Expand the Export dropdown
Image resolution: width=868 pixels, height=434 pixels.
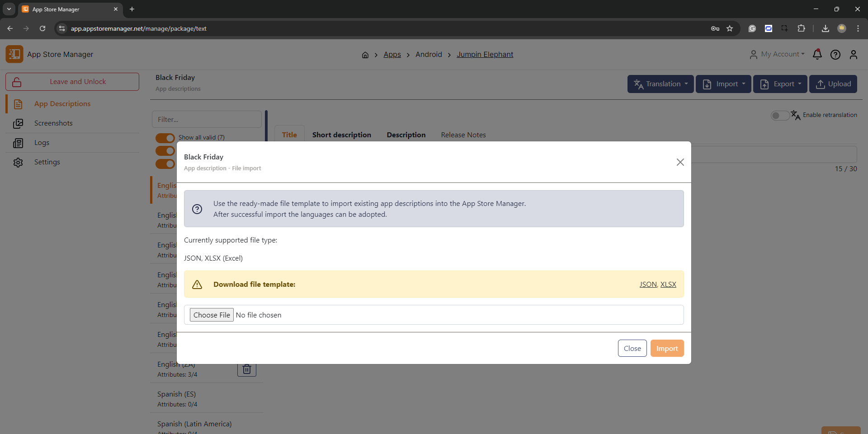(780, 84)
